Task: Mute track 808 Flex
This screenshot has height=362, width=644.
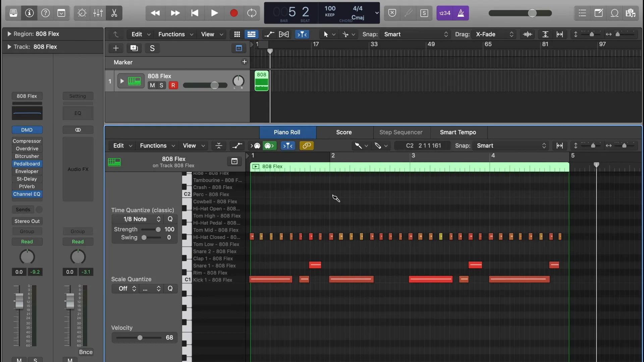Action: [x=152, y=85]
